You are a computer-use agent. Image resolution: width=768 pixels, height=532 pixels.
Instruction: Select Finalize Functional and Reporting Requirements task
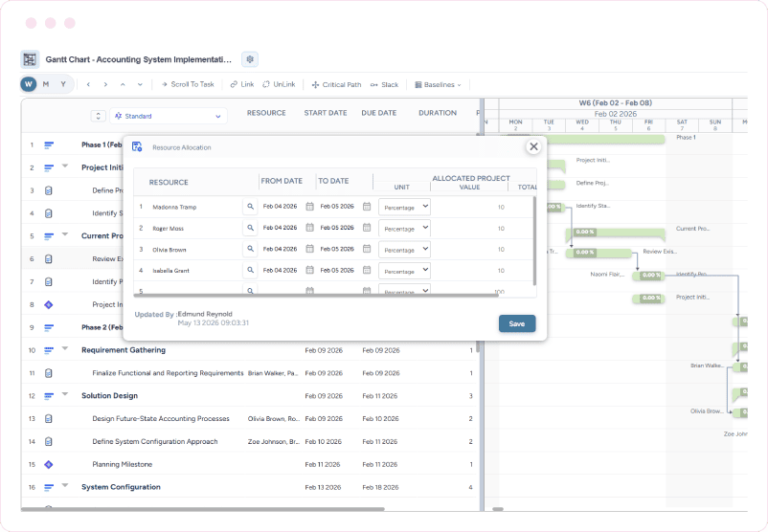[x=168, y=373]
